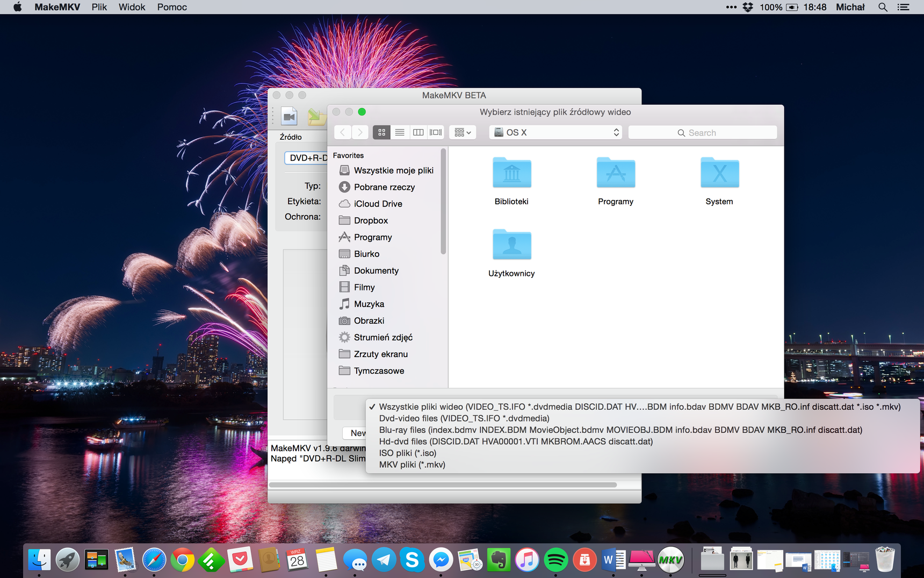The image size is (924, 578).
Task: Choose Hd-dvd files filter option
Action: coord(643,441)
